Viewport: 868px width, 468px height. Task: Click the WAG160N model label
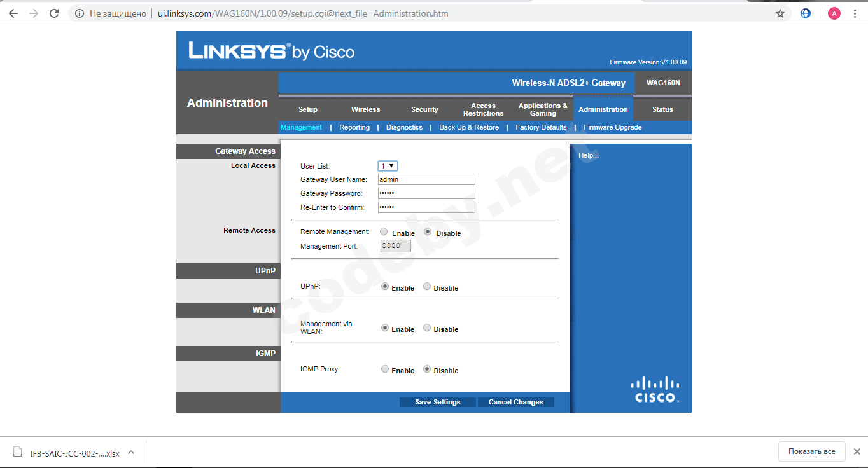(663, 83)
